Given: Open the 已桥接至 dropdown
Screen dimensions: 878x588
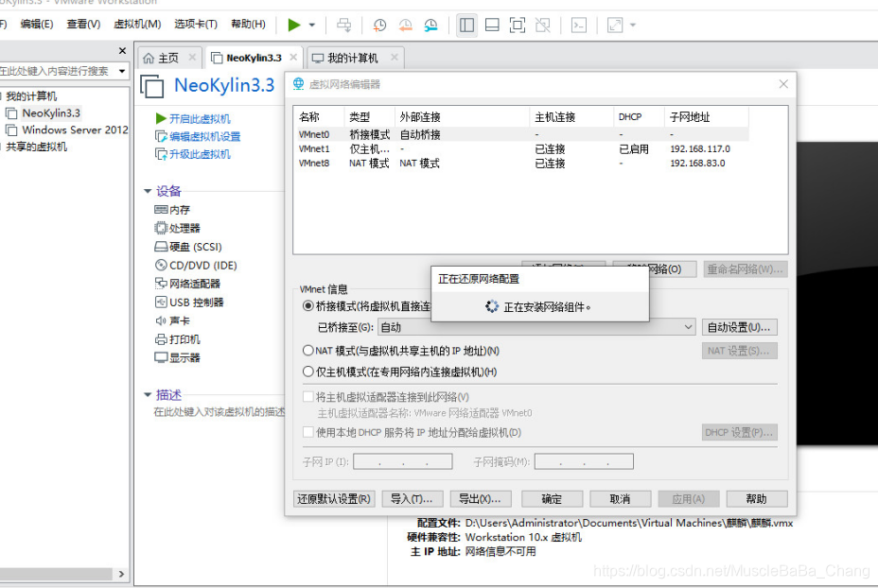Looking at the screenshot, I should 536,327.
